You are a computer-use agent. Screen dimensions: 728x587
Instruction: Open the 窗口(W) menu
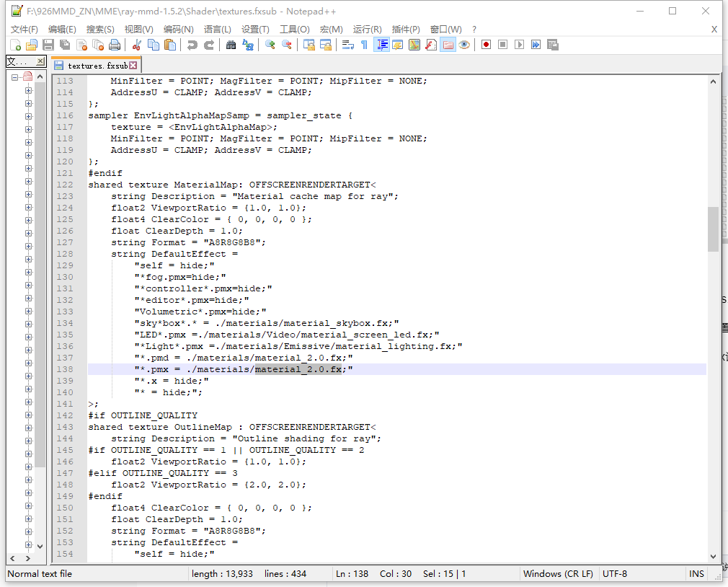pos(445,30)
